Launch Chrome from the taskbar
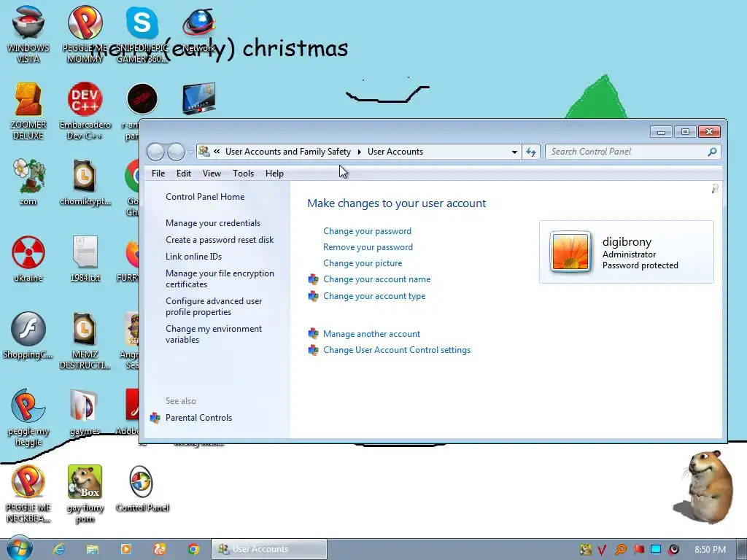The height and width of the screenshot is (560, 747). coord(193,549)
